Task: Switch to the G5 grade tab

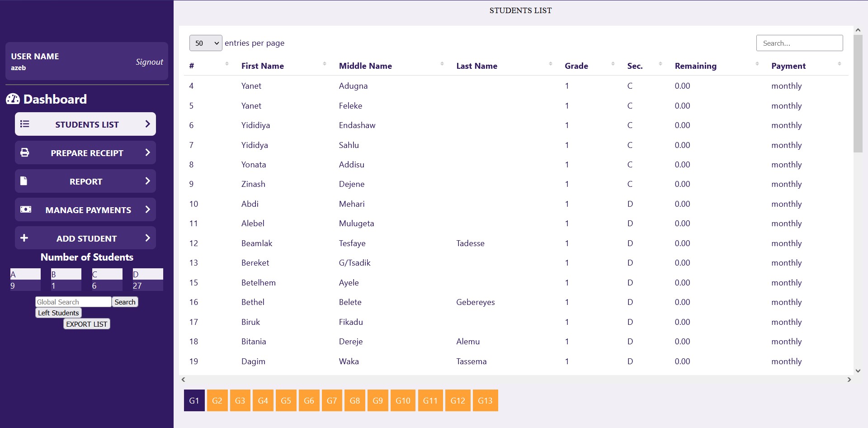Action: [286, 400]
